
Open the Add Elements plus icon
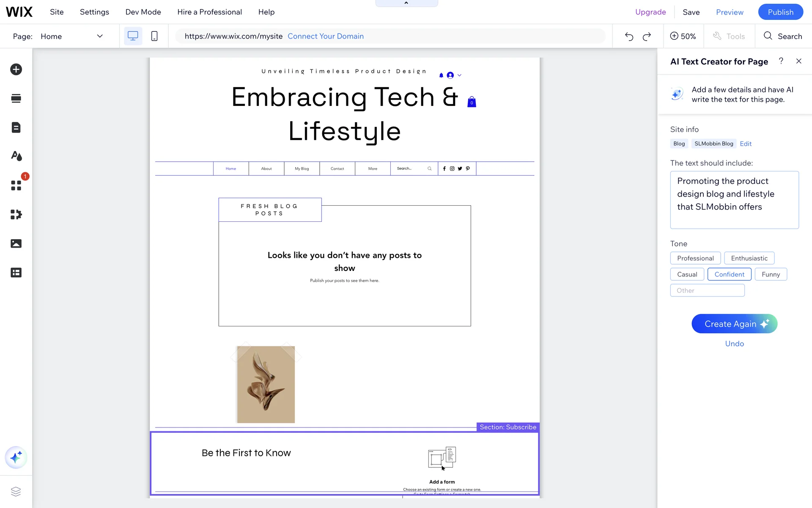click(x=16, y=69)
